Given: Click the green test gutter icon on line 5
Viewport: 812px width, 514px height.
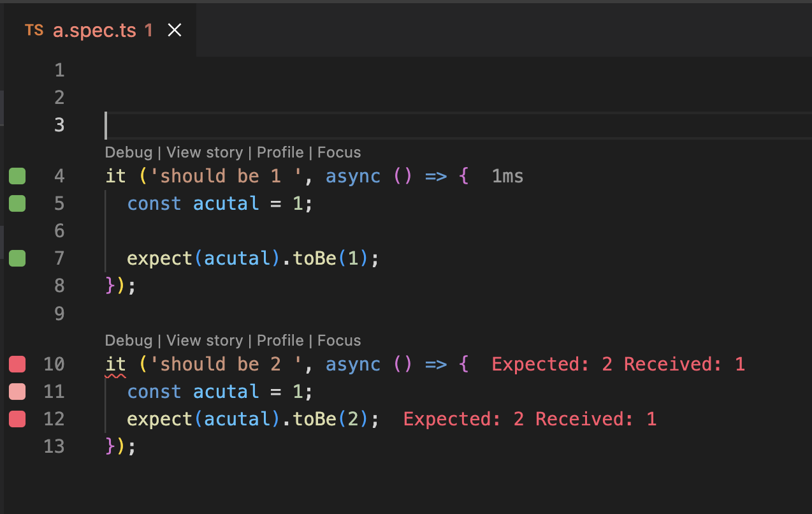Looking at the screenshot, I should (x=17, y=203).
